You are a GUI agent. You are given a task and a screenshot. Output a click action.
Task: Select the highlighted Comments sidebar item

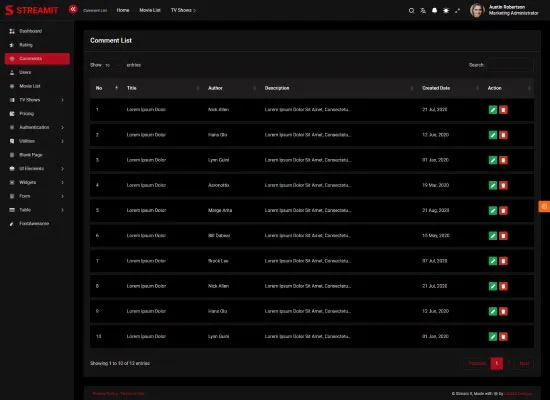click(x=37, y=59)
